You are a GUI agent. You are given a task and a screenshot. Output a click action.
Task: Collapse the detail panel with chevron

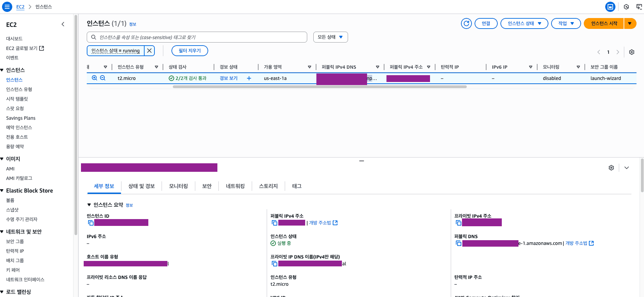[x=627, y=168]
